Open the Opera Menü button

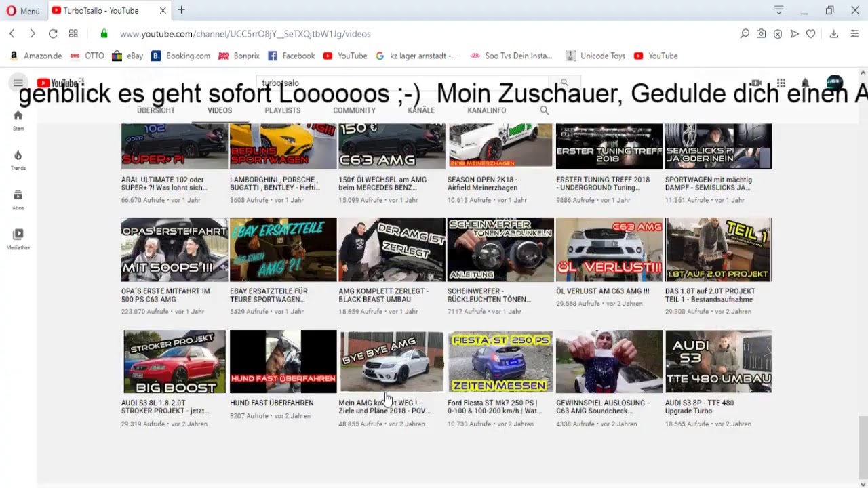(22, 11)
